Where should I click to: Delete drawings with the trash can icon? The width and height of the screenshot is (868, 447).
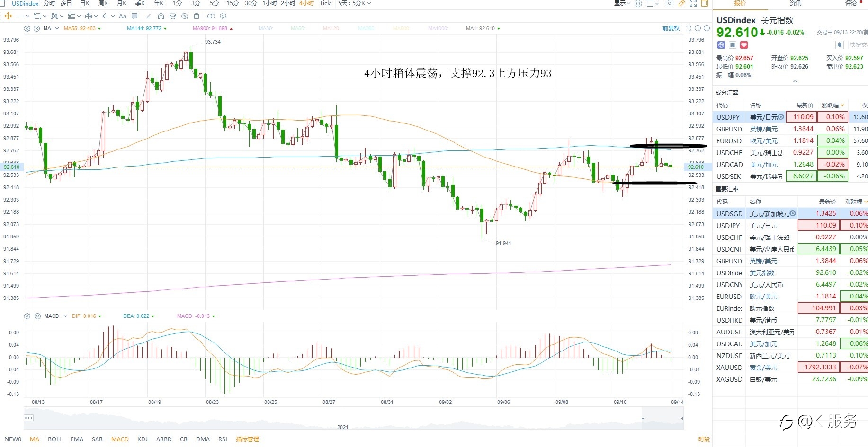pos(197,16)
